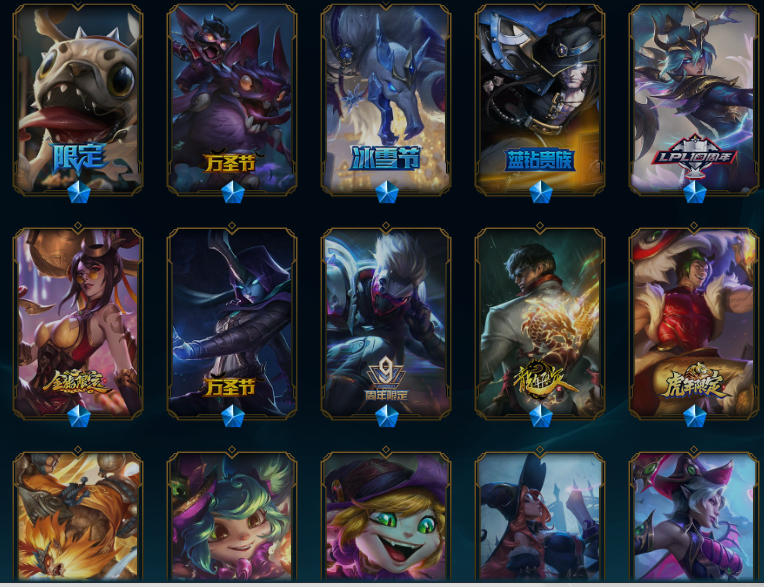Click the blue gem under the 虎年限定 card
This screenshot has width=764, height=587.
pos(695,417)
